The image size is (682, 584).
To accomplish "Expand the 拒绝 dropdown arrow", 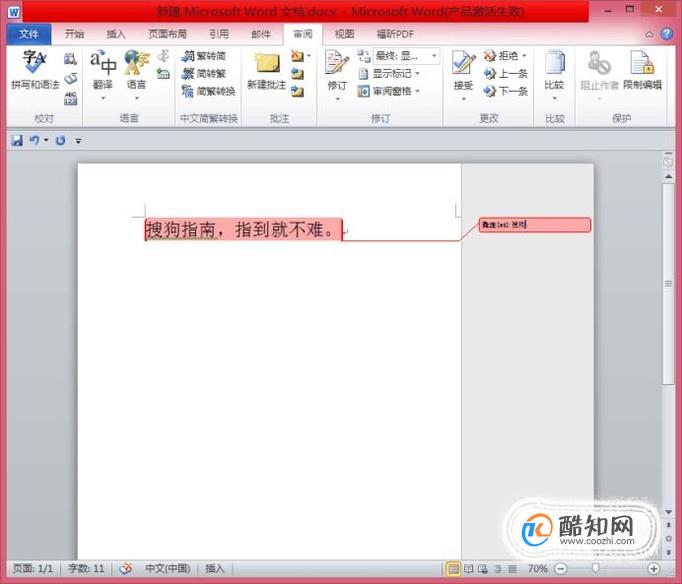I will tap(524, 56).
